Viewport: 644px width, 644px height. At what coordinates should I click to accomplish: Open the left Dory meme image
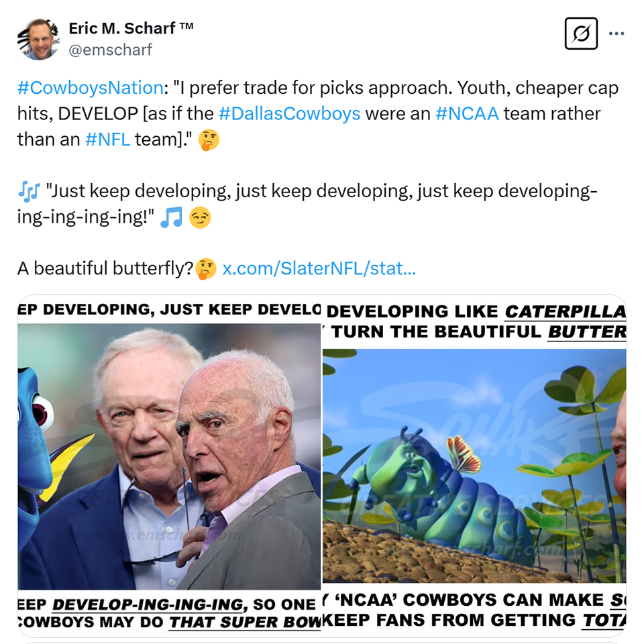(x=169, y=466)
